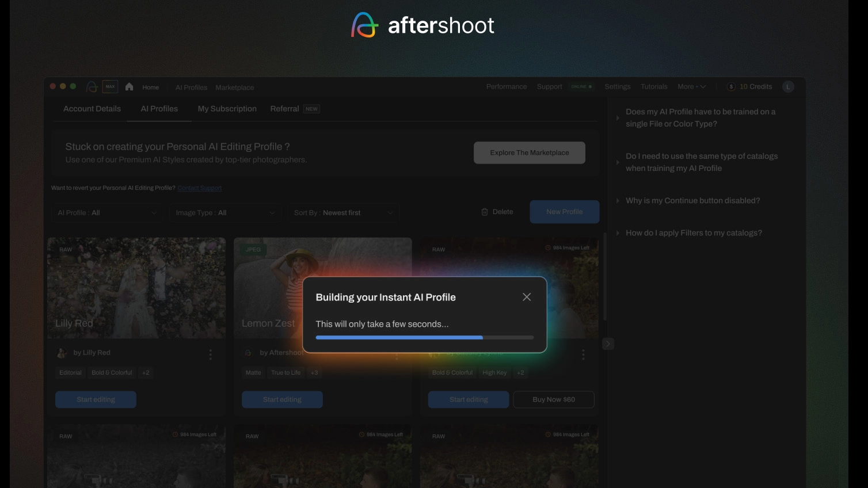This screenshot has width=868, height=488.
Task: Open Tutorials in the top bar
Action: tap(654, 87)
